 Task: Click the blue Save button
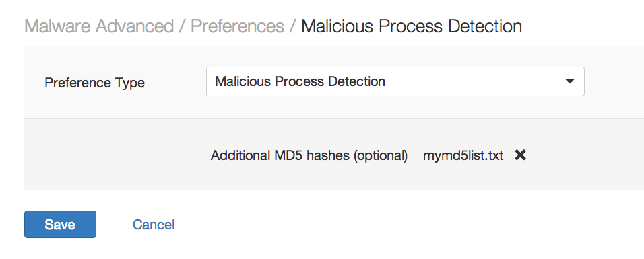(60, 224)
